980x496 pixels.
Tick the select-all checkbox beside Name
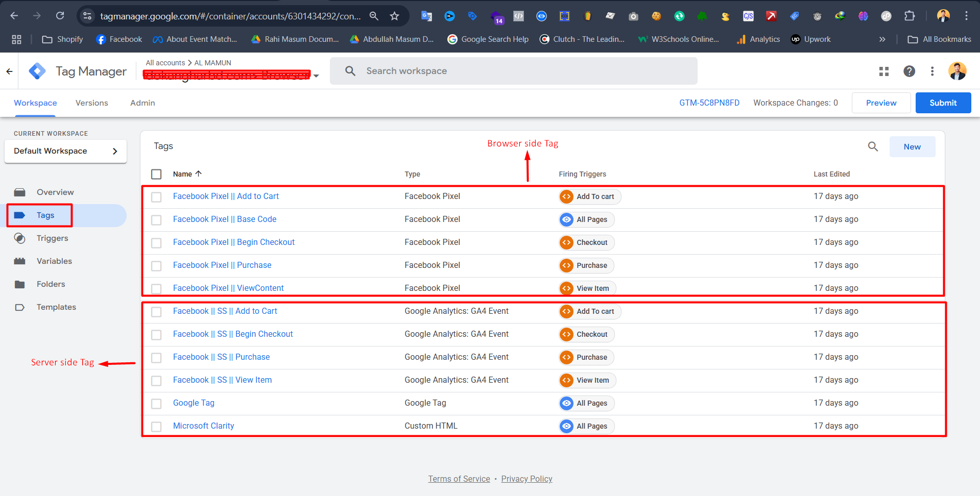(156, 175)
